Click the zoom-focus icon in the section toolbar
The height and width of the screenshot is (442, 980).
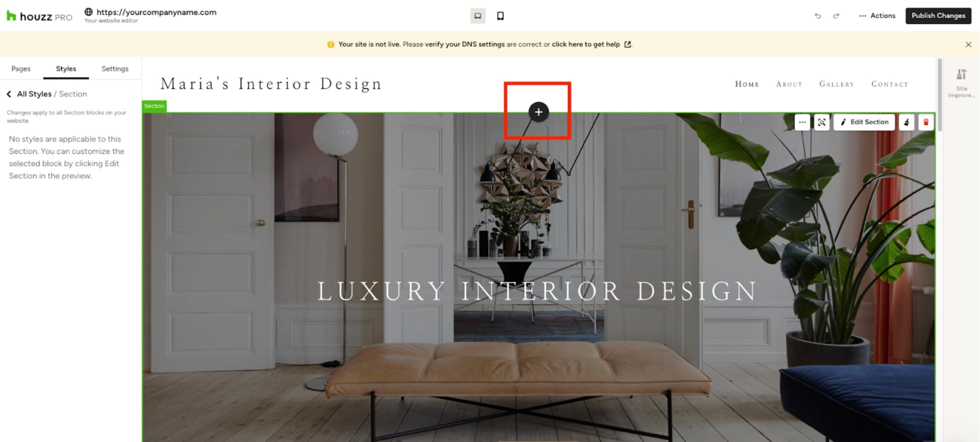(x=822, y=122)
